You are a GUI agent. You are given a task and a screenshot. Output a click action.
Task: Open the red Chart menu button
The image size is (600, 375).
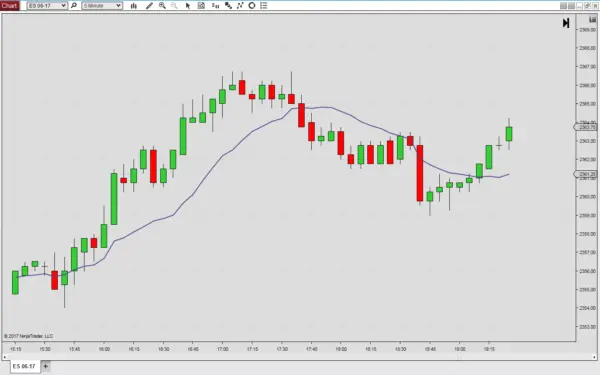coord(10,5)
